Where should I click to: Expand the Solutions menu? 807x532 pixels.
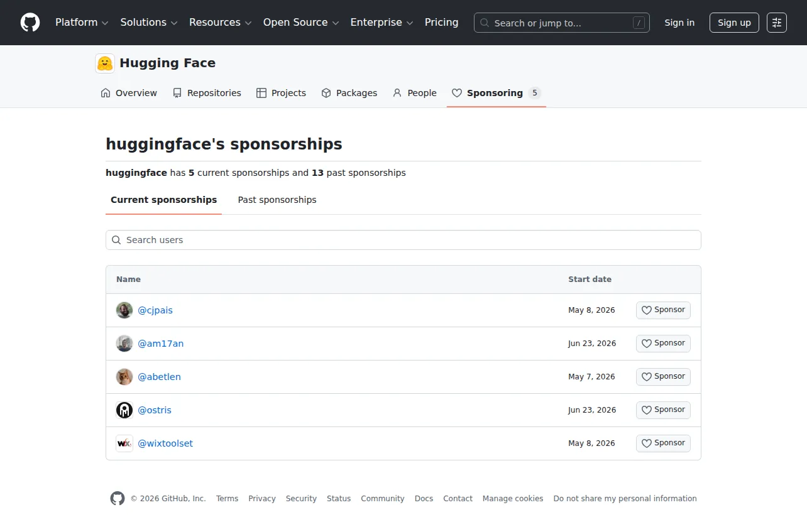149,23
